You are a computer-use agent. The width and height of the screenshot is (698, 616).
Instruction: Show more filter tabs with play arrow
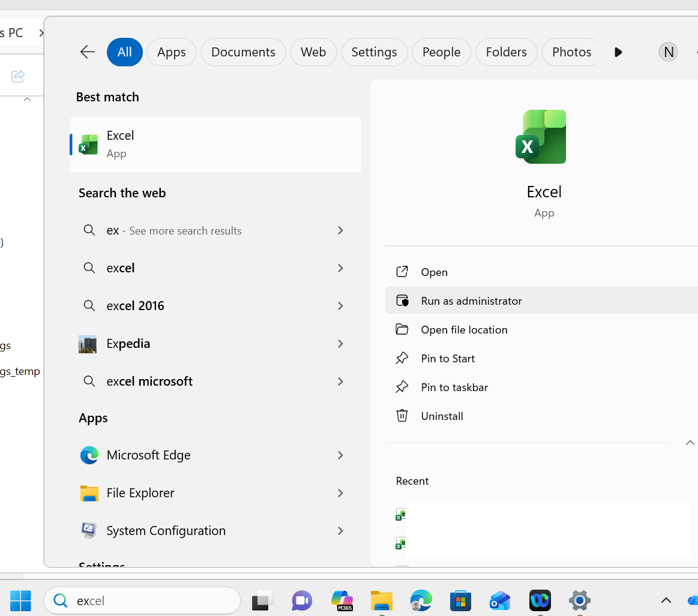click(618, 52)
